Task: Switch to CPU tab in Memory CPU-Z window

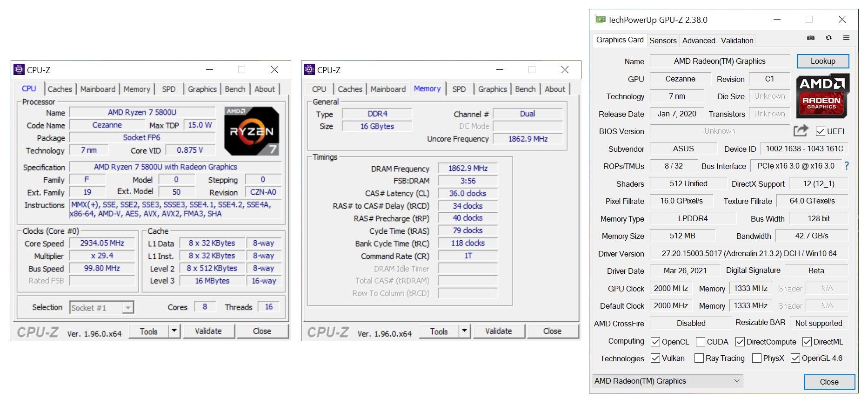Action: pyautogui.click(x=319, y=89)
